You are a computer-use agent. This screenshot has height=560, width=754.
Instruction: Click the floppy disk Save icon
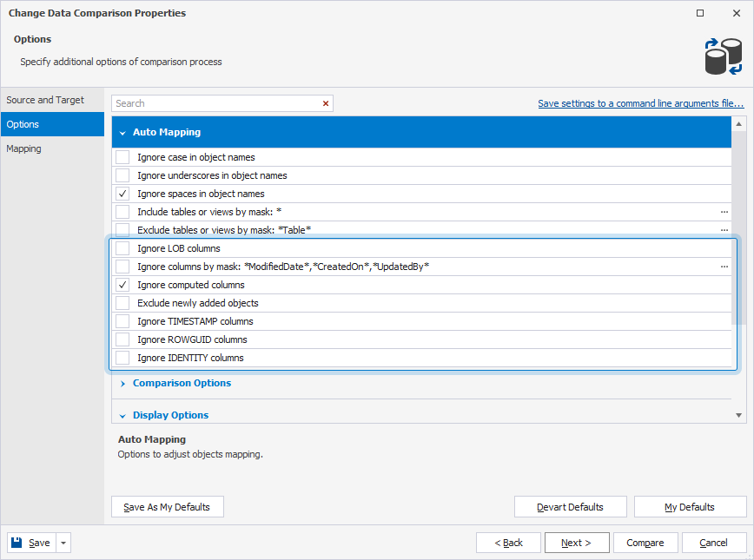17,543
